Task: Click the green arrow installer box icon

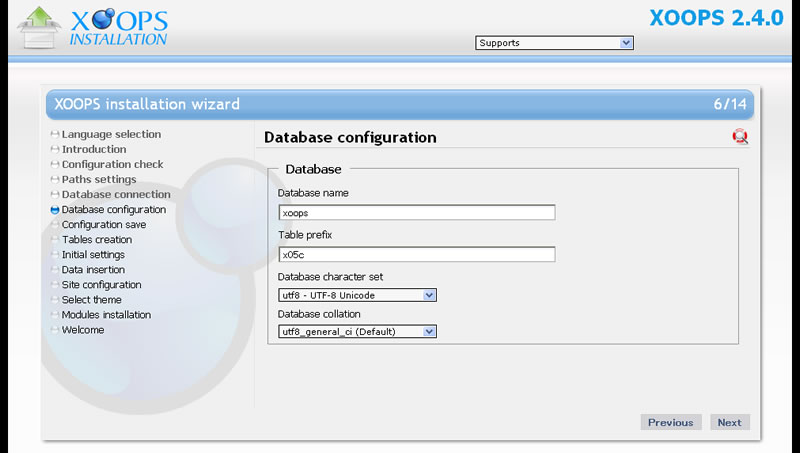Action: pos(38,28)
